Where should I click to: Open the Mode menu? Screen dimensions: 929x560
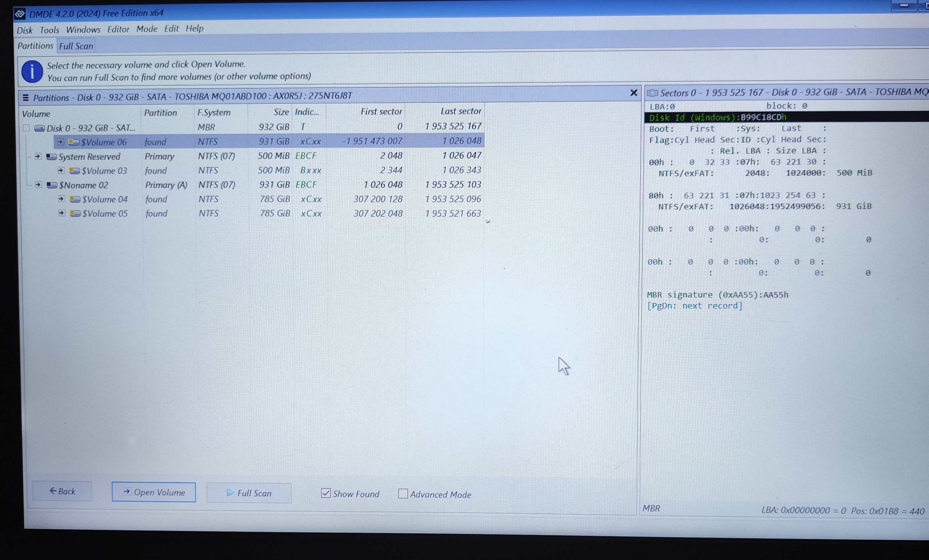[x=147, y=29]
